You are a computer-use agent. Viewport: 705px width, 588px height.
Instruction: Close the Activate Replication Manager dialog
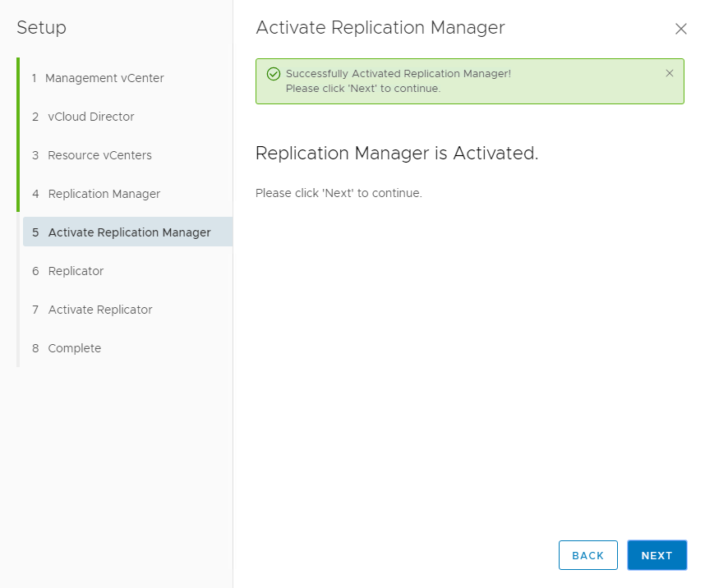coord(680,29)
